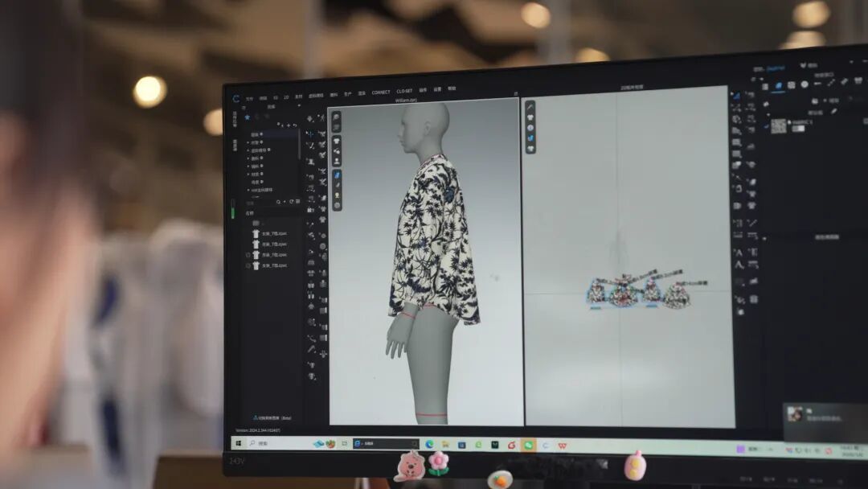This screenshot has width=868, height=489.
Task: Click the favorites star icon in library
Action: coord(248,117)
